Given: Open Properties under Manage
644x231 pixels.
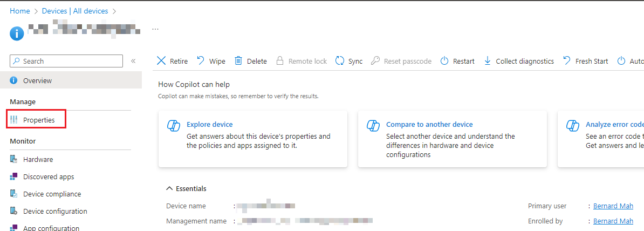Looking at the screenshot, I should point(39,120).
